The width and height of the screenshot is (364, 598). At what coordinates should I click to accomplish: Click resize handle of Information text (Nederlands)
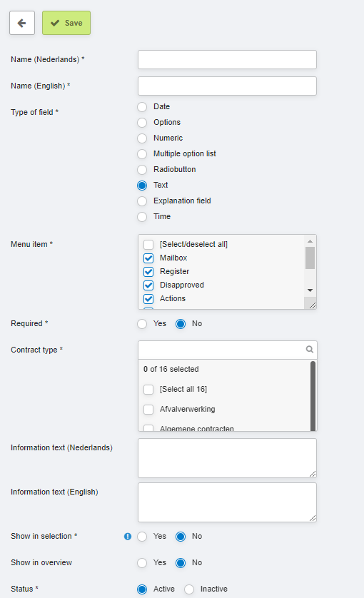[x=313, y=474]
